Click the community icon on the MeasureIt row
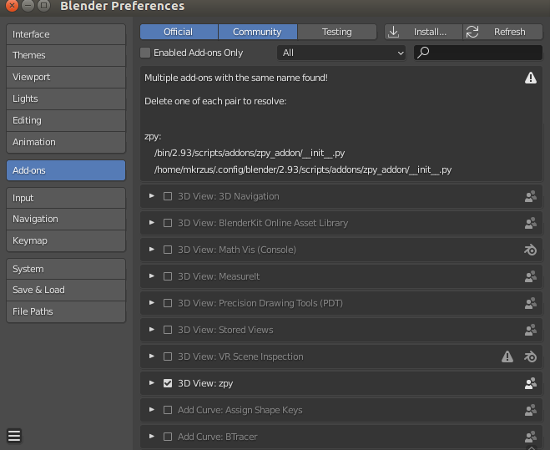This screenshot has height=452, width=550. [530, 276]
